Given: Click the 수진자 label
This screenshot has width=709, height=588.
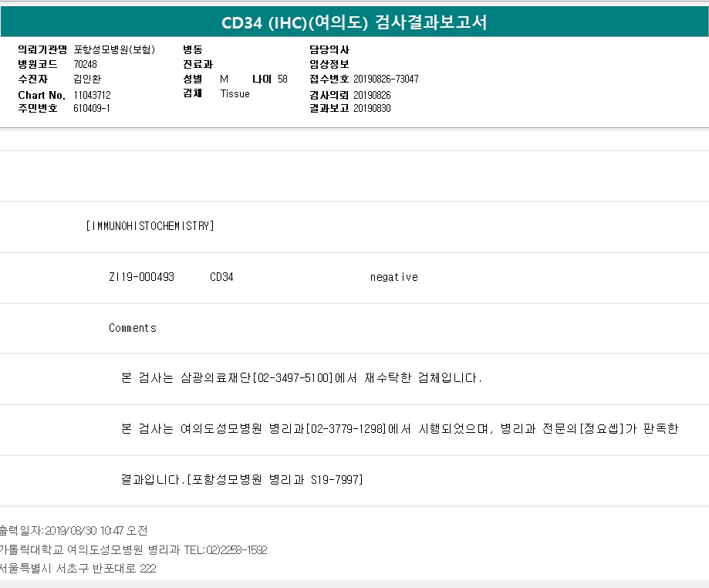Looking at the screenshot, I should [x=32, y=79].
